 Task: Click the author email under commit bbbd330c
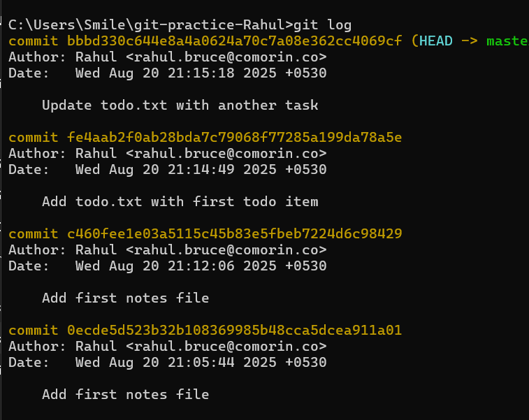click(226, 57)
